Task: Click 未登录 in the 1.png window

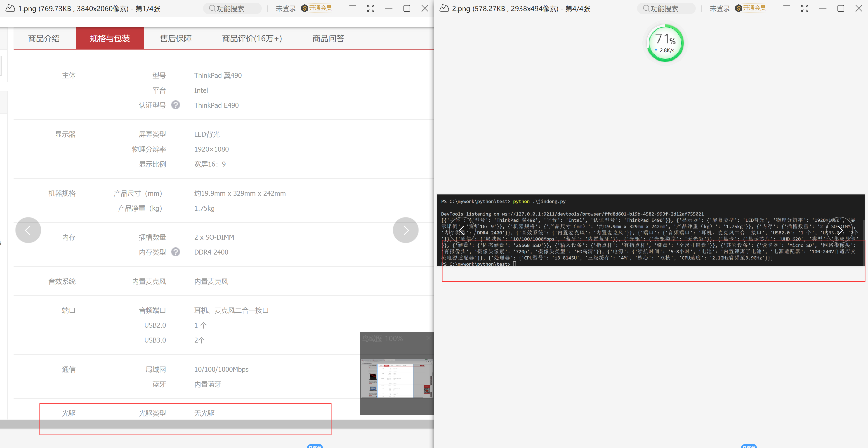Action: [286, 8]
